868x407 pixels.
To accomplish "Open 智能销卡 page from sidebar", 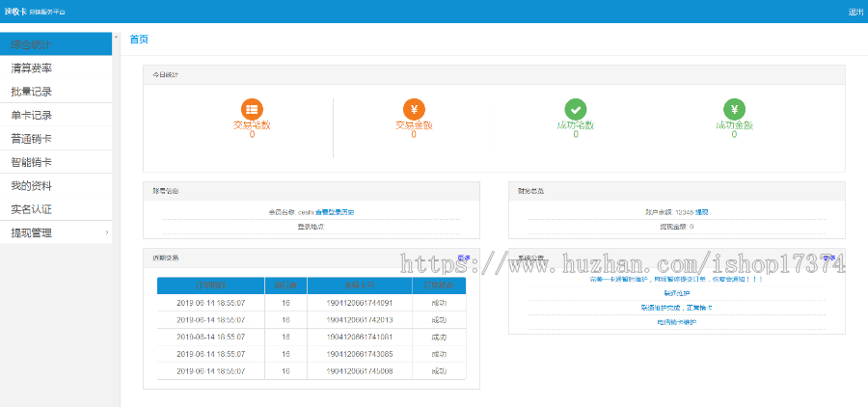I will click(31, 162).
